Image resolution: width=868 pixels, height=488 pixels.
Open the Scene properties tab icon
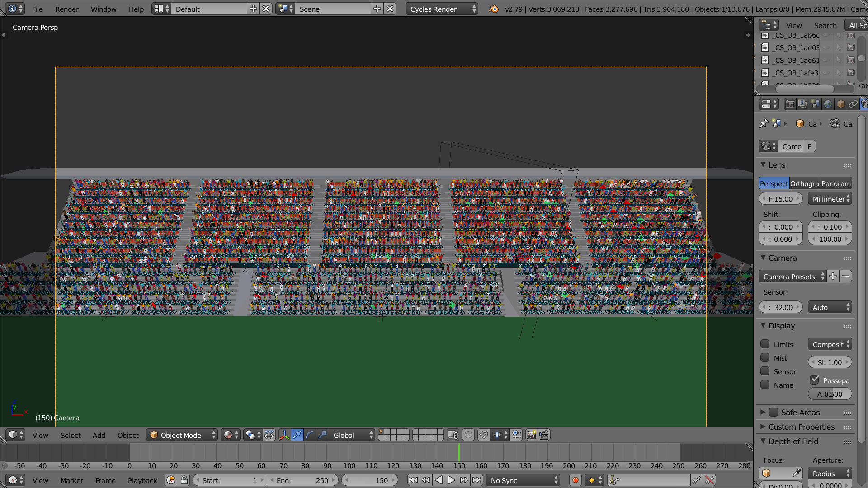(815, 104)
